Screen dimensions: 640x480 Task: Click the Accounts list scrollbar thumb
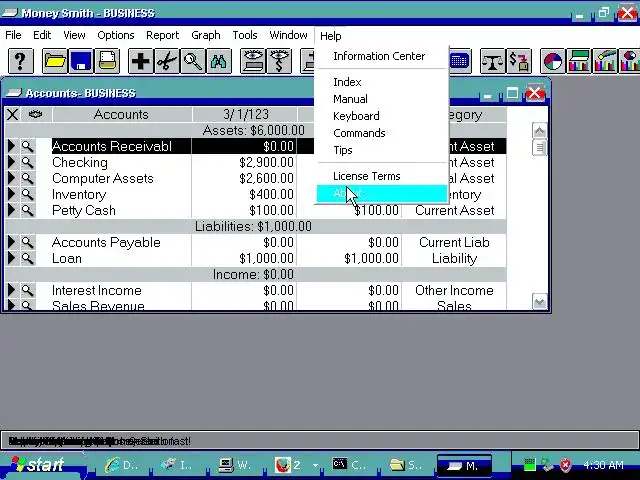coord(540,147)
